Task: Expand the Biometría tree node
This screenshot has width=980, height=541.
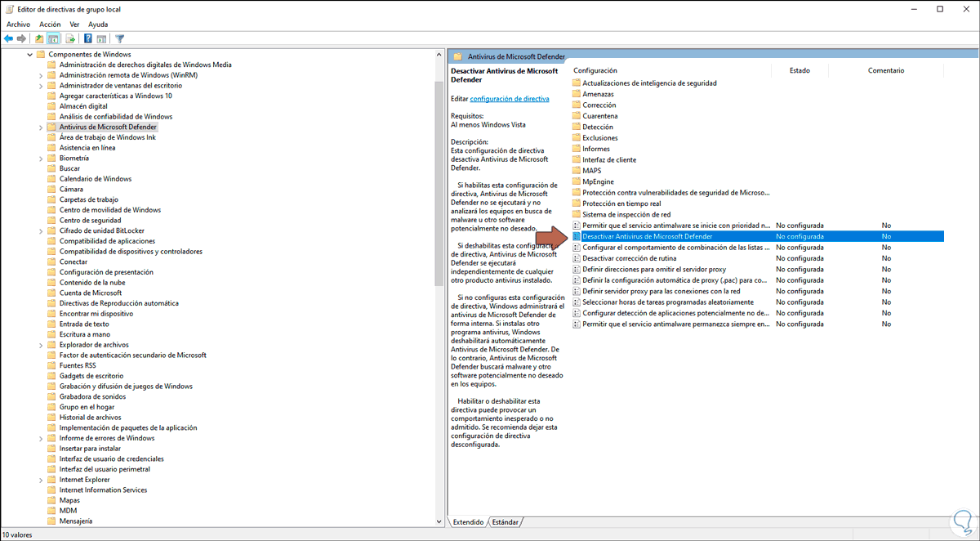Action: [41, 159]
